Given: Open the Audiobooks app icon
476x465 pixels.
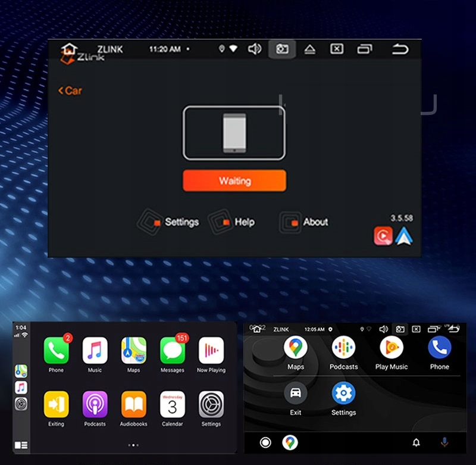Looking at the screenshot, I should pos(133,404).
